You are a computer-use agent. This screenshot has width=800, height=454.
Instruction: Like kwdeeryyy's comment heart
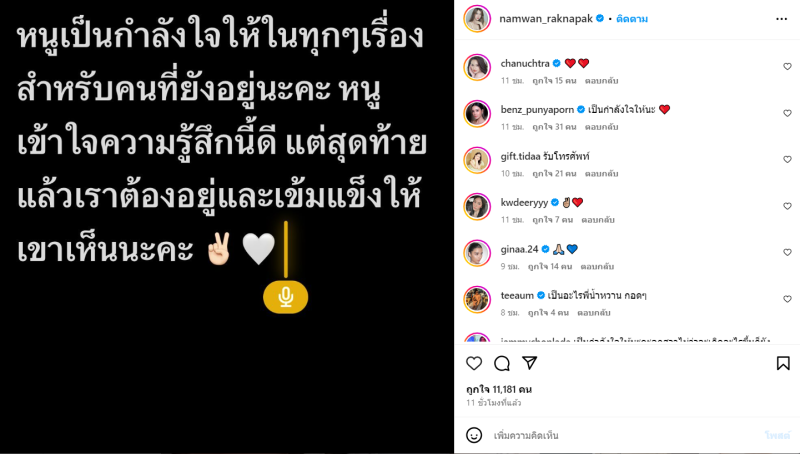click(x=787, y=206)
